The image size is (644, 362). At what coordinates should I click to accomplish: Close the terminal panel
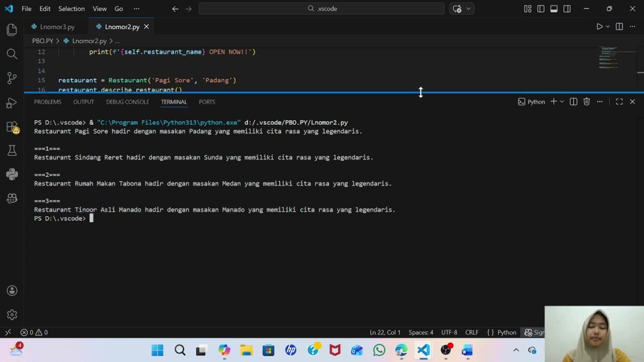(x=632, y=102)
